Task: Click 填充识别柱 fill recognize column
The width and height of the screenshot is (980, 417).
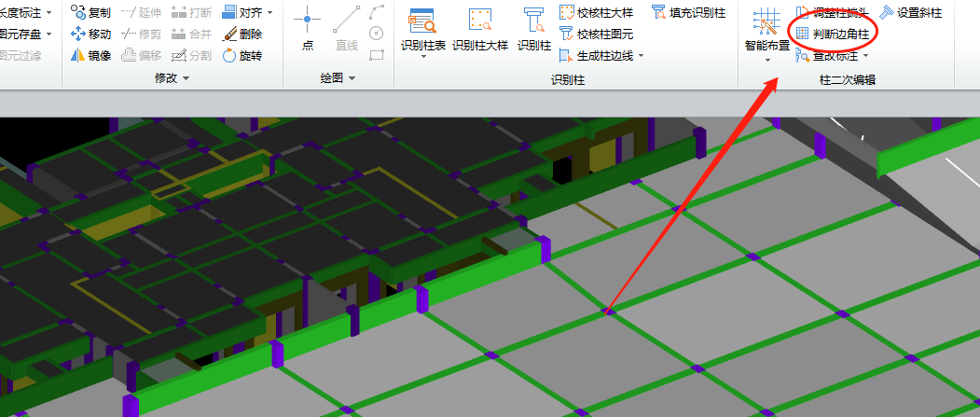Action: click(689, 12)
